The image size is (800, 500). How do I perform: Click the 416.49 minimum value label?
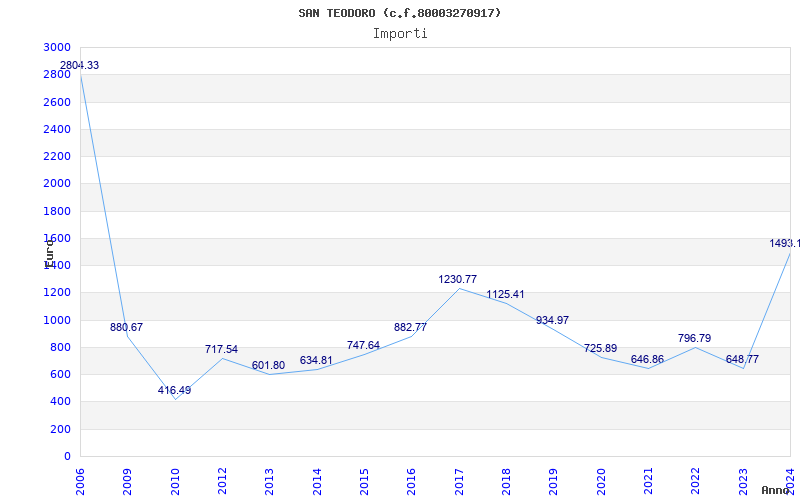[174, 390]
